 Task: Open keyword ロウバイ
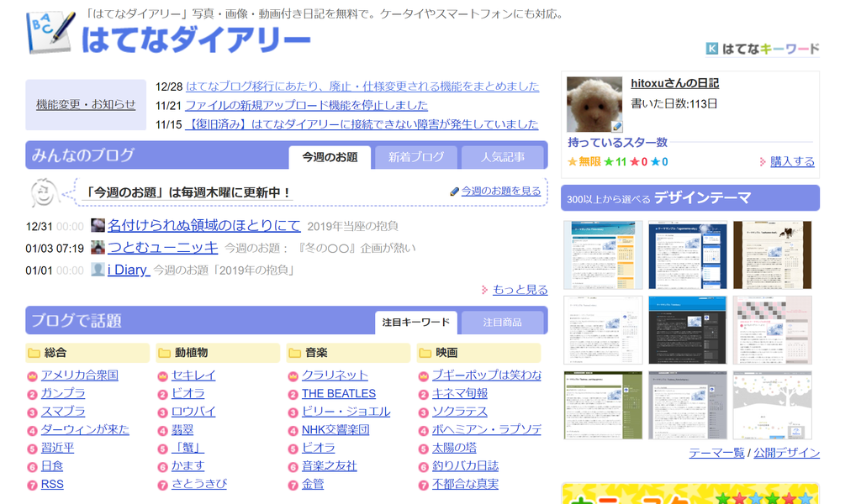(x=193, y=412)
